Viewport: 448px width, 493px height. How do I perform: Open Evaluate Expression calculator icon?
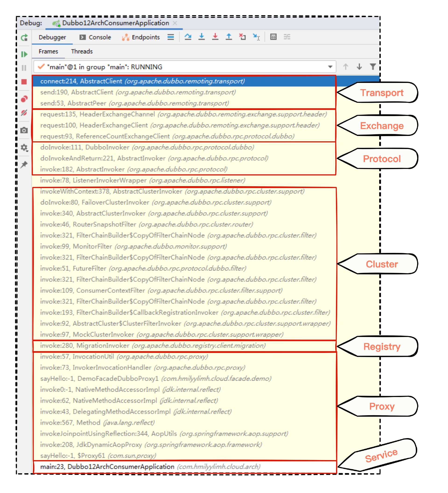(273, 37)
